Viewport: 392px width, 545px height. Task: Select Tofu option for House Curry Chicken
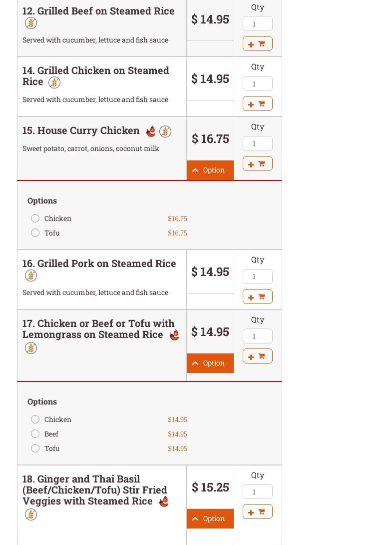35,233
